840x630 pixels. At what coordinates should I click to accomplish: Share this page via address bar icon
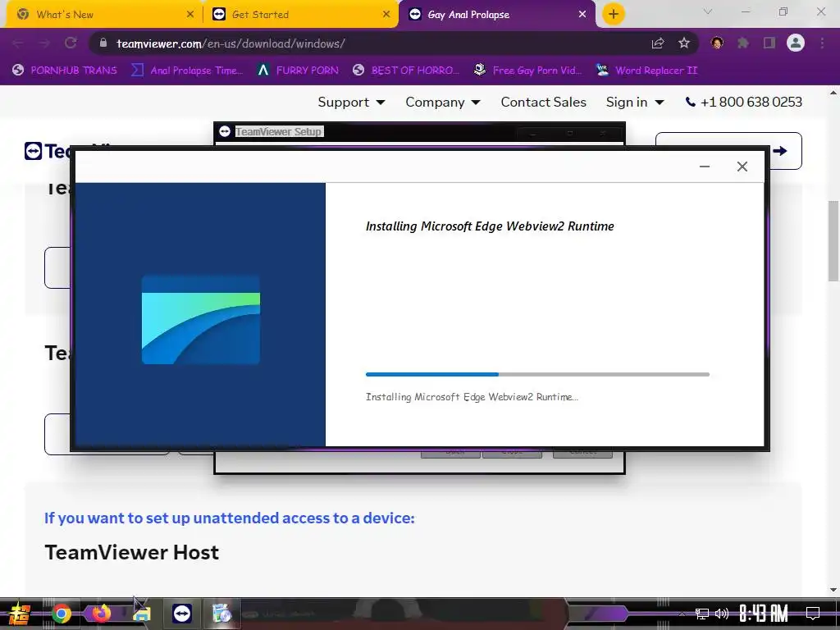[658, 43]
